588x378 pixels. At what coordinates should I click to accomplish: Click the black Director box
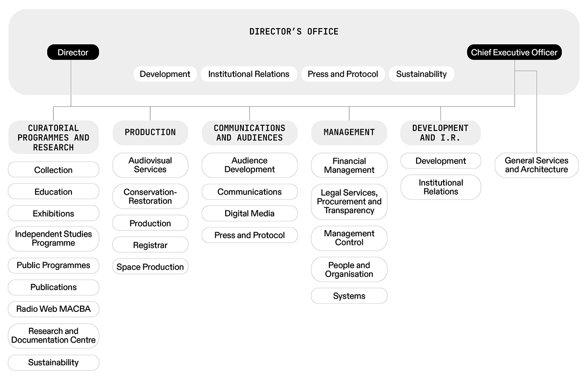(x=73, y=53)
